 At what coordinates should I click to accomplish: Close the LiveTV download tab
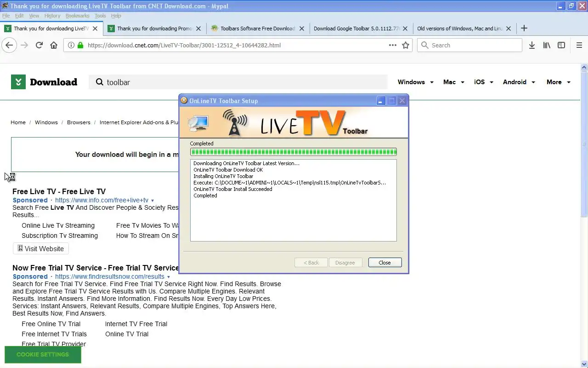[95, 28]
